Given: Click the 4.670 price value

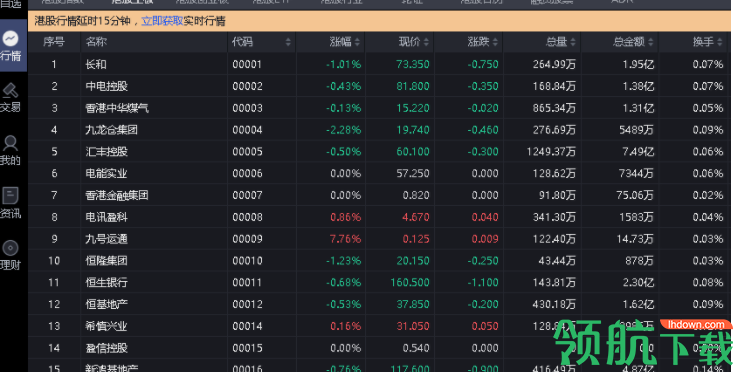Looking at the screenshot, I should (416, 217).
